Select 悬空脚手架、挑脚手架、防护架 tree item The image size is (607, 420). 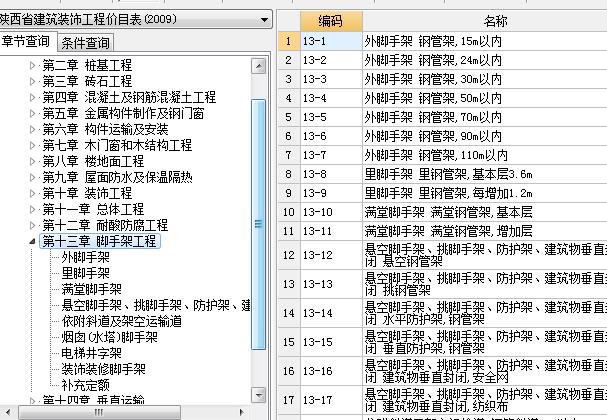[x=156, y=305]
